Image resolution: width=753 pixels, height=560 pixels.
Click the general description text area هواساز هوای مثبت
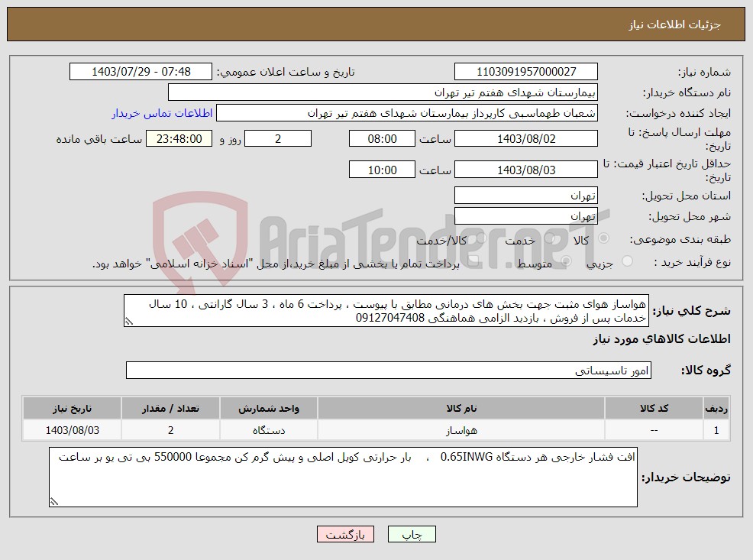(386, 311)
